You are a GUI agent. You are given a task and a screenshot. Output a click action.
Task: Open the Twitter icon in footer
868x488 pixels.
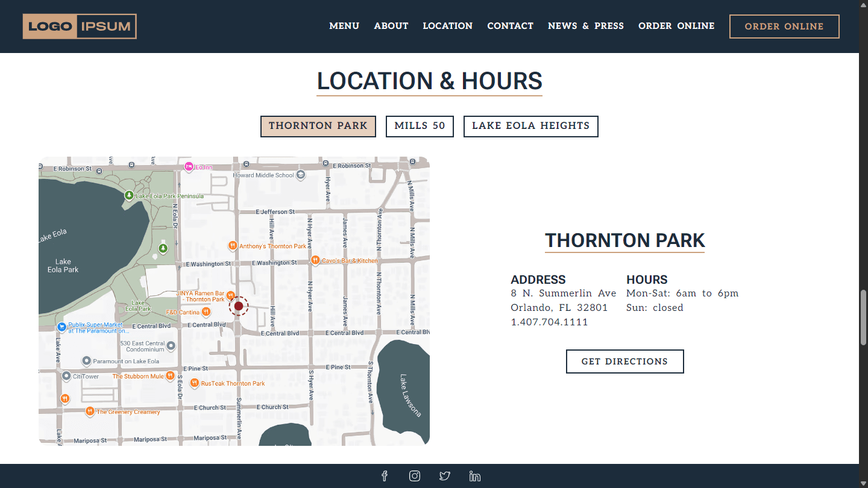[445, 476]
